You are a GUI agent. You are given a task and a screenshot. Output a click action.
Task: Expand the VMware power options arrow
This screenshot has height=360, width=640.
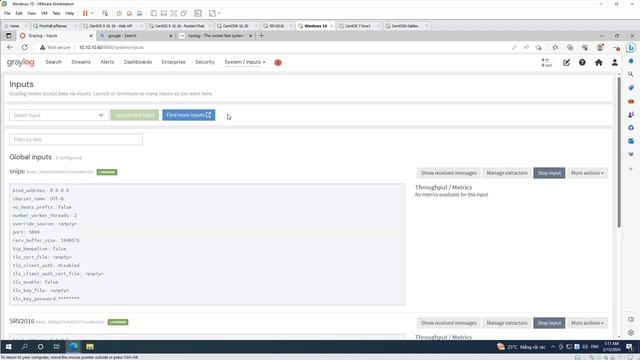point(92,13)
